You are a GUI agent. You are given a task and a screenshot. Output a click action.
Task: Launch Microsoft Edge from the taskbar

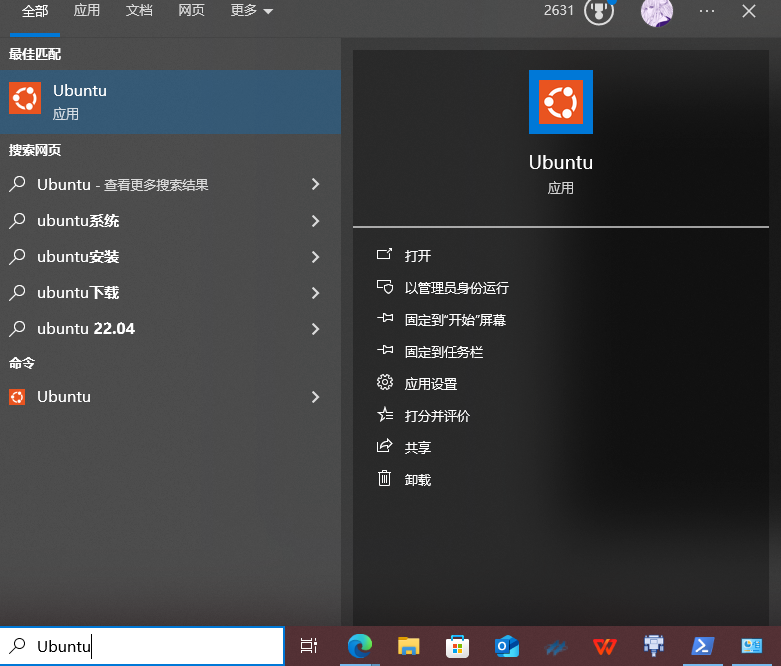[x=360, y=646]
